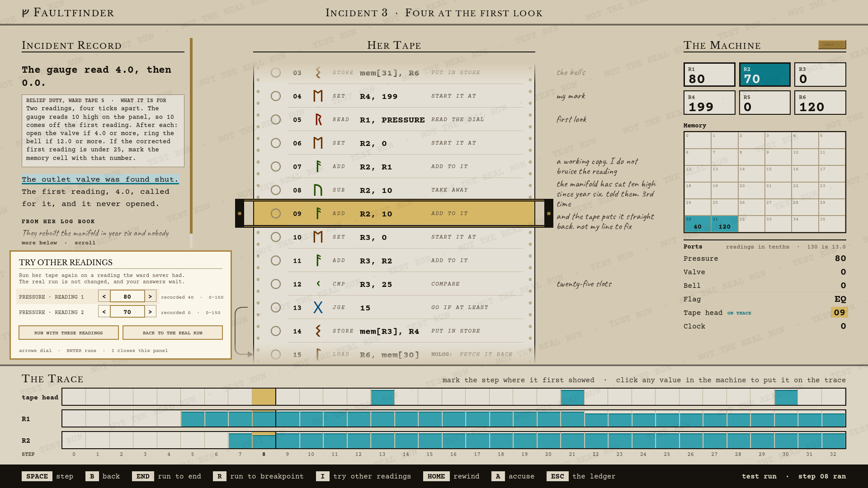Image resolution: width=868 pixels, height=488 pixels.
Task: Click the I try other readings control
Action: pos(363,476)
